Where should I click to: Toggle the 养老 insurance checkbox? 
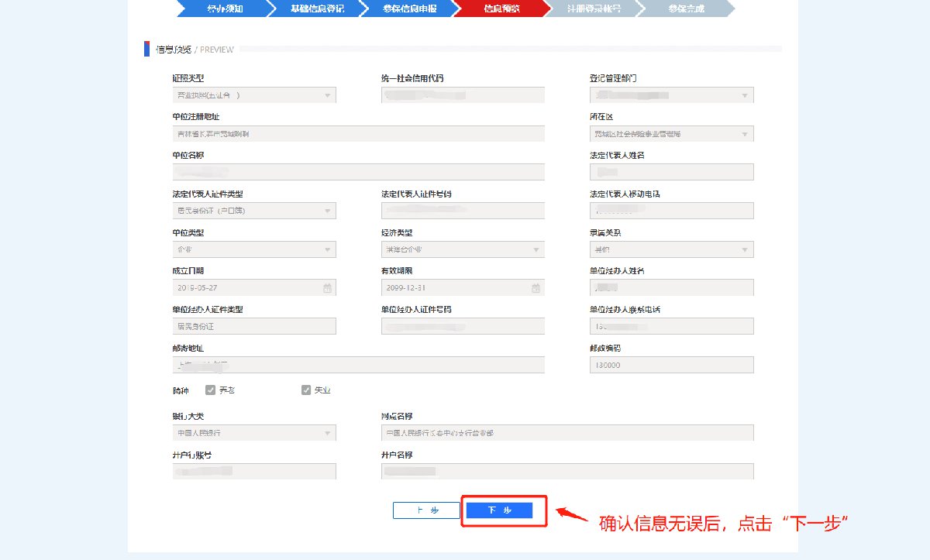click(x=210, y=390)
